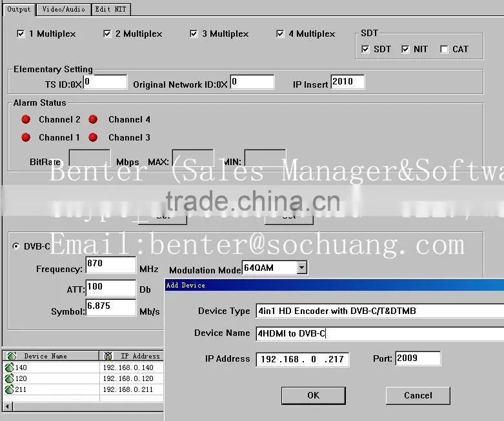504x421 pixels.
Task: Toggle the 4 Multiplex checkbox
Action: pos(280,34)
